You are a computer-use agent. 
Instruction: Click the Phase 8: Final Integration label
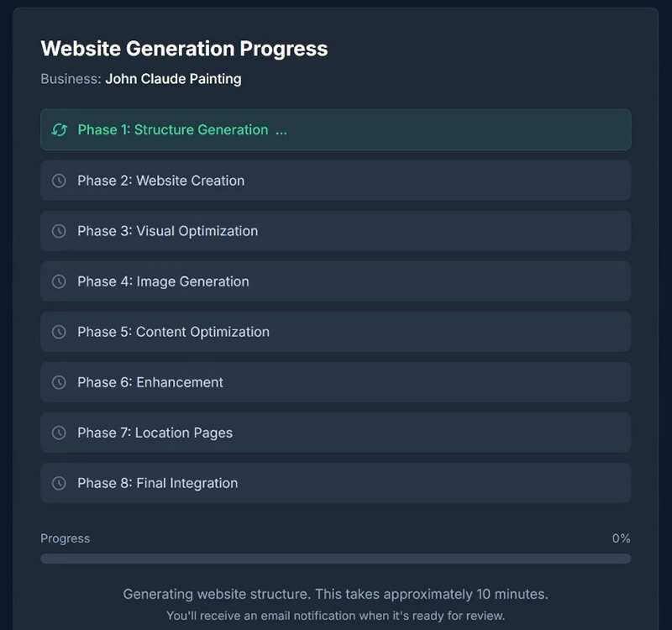tap(157, 483)
